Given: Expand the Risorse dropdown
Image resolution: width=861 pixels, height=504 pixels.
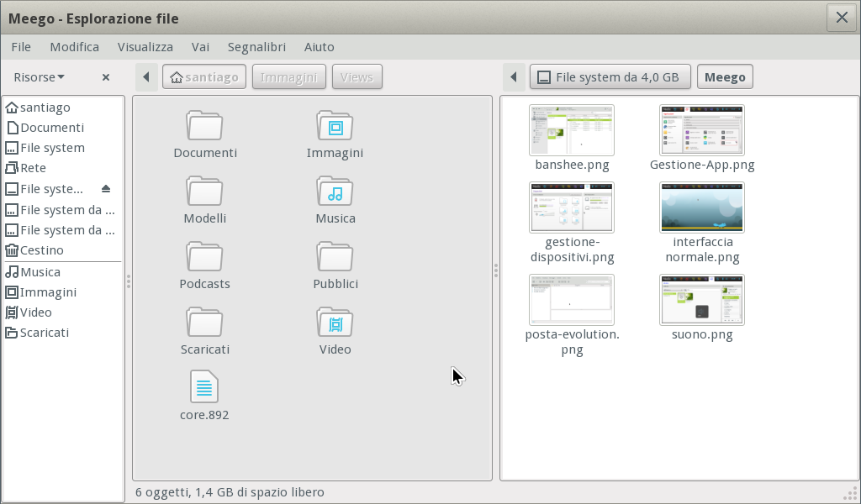Looking at the screenshot, I should point(39,77).
